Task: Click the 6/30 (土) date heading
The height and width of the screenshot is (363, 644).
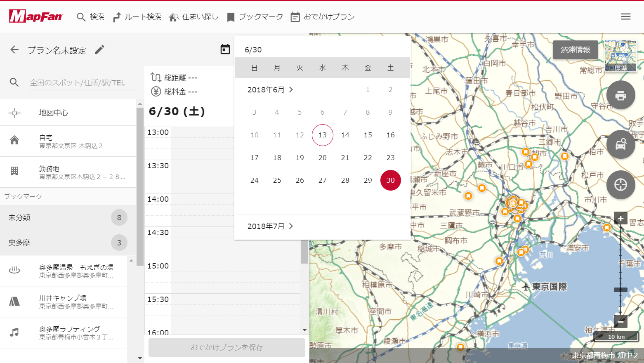Action: pyautogui.click(x=177, y=111)
